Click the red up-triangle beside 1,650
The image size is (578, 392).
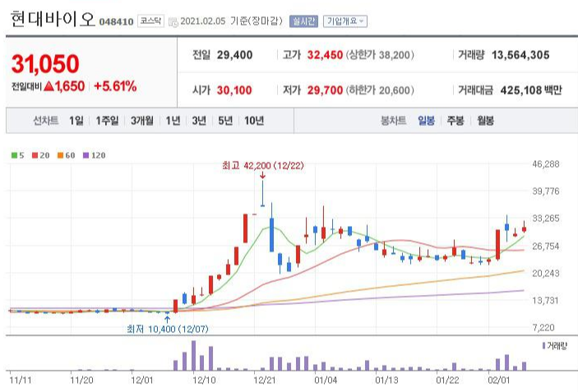tap(49, 86)
